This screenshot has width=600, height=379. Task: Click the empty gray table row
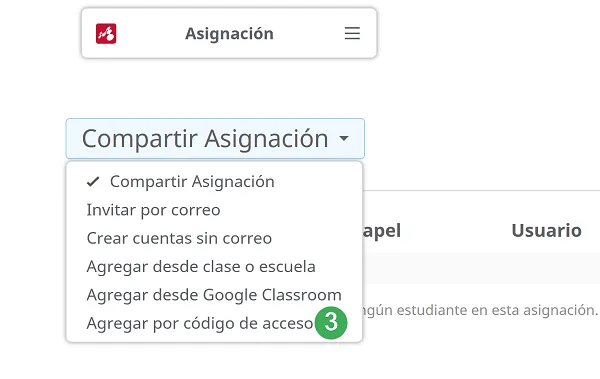pos(481,268)
